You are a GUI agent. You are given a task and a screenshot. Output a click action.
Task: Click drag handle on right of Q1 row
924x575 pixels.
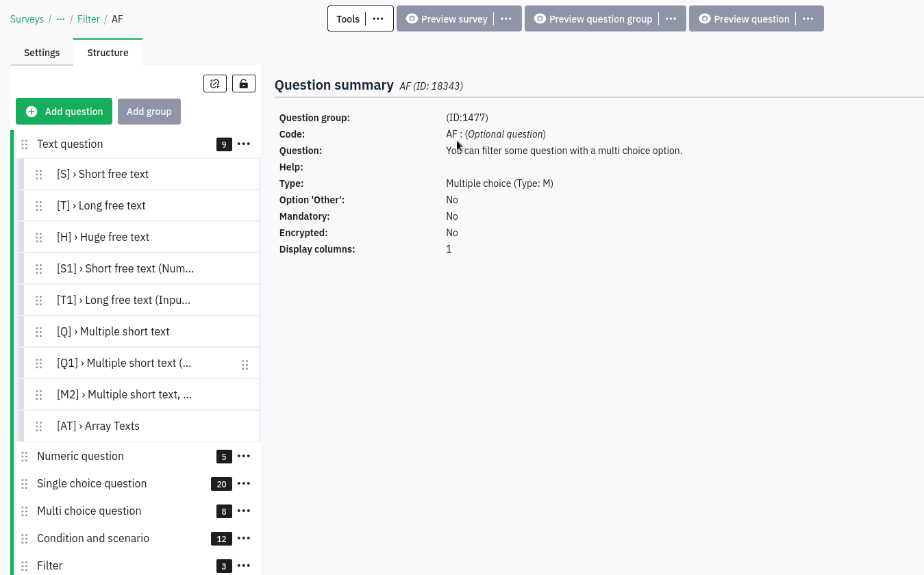[x=245, y=365]
